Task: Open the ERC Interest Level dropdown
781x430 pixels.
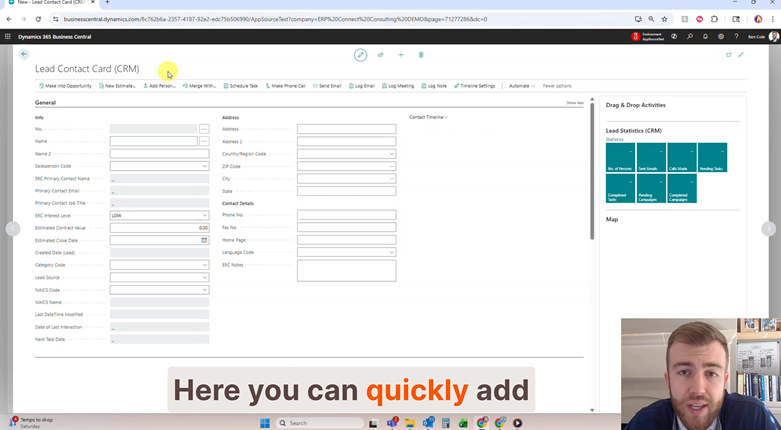Action: point(204,215)
